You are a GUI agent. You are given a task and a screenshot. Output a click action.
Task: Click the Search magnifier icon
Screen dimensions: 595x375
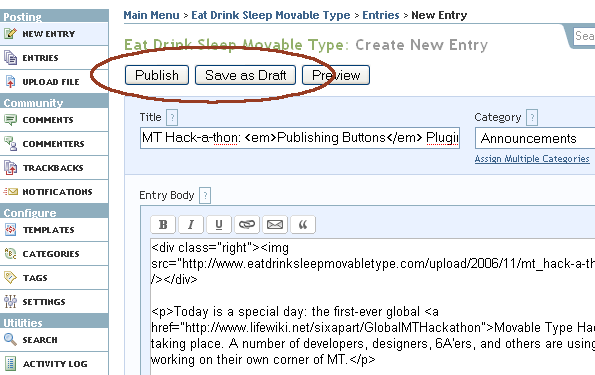[10, 339]
